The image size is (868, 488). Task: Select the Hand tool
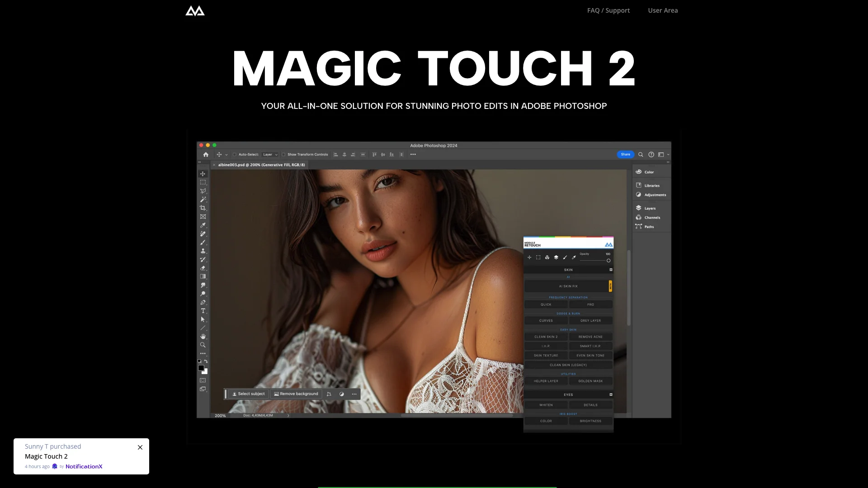click(203, 337)
